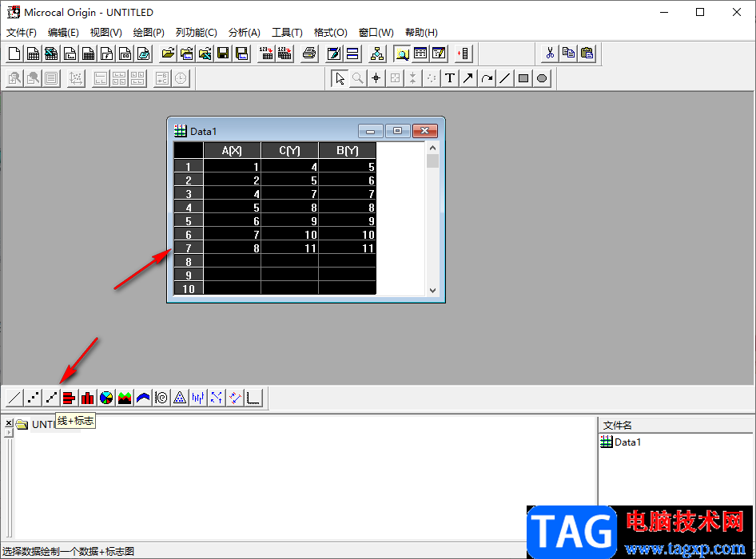
Task: Open the 列功能(C) menu
Action: [x=197, y=32]
